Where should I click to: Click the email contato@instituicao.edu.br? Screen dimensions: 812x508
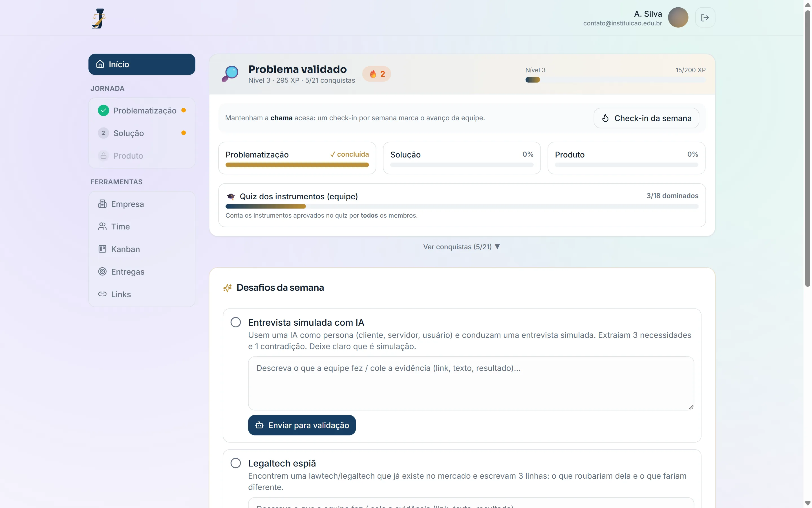tap(623, 23)
